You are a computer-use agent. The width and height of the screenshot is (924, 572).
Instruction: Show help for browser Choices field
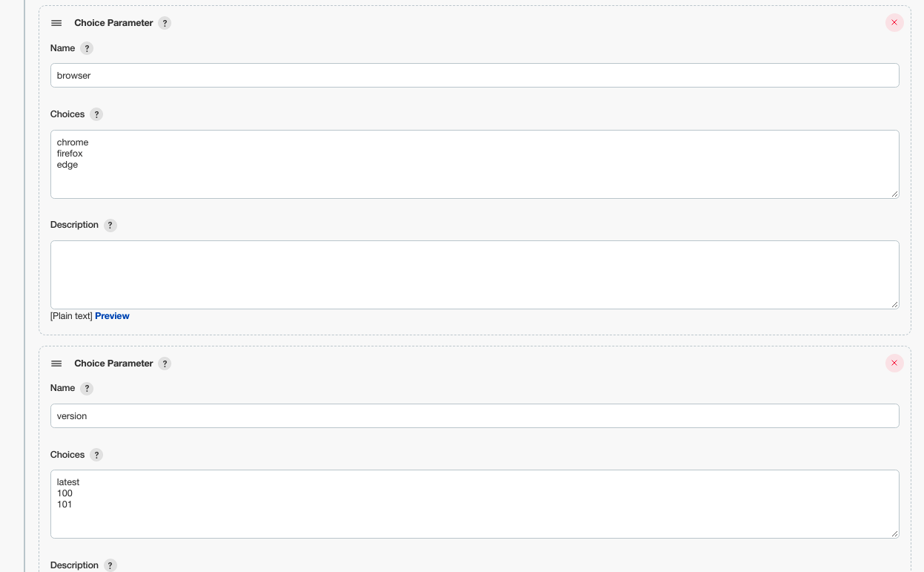96,114
